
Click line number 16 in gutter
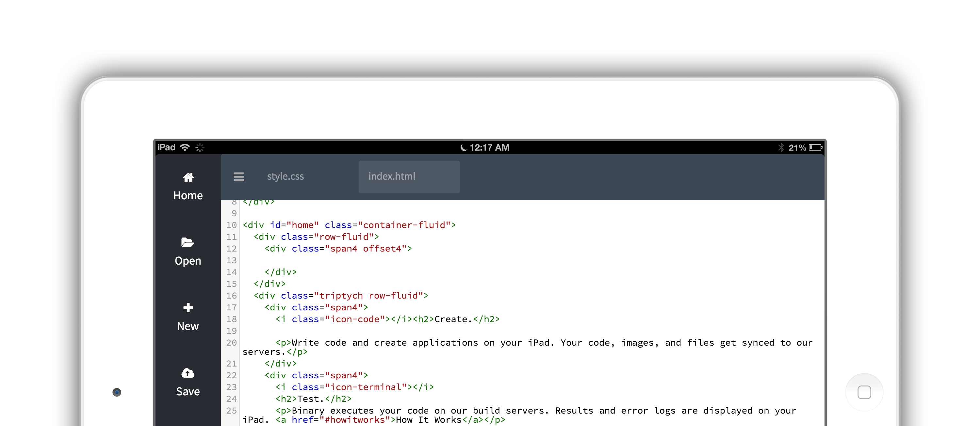231,296
